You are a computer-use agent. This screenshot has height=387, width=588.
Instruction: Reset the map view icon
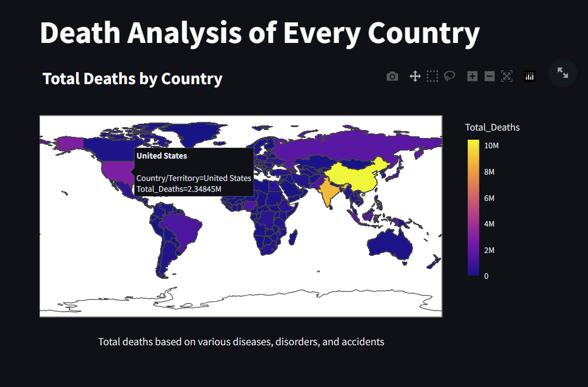507,77
